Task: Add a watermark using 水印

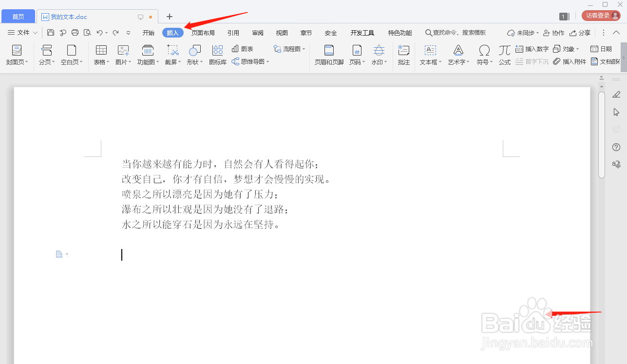Action: coord(379,54)
